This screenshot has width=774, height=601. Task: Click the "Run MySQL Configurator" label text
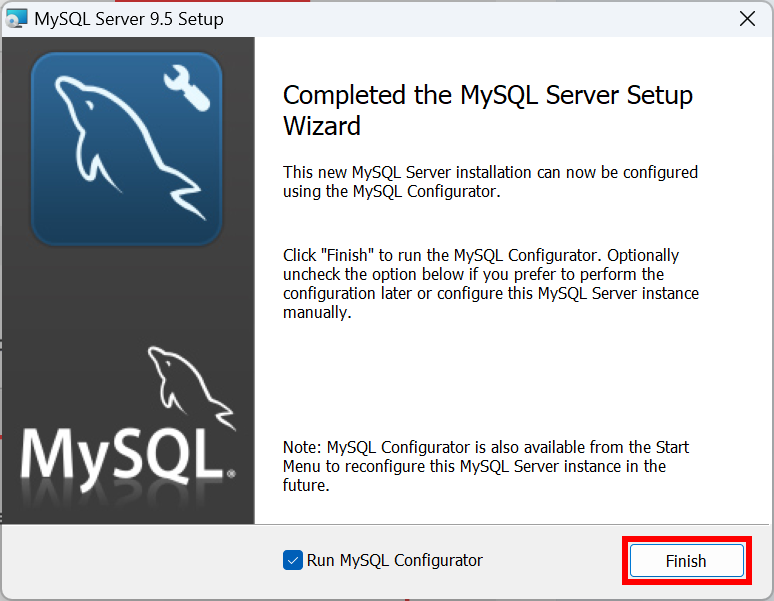(x=394, y=561)
